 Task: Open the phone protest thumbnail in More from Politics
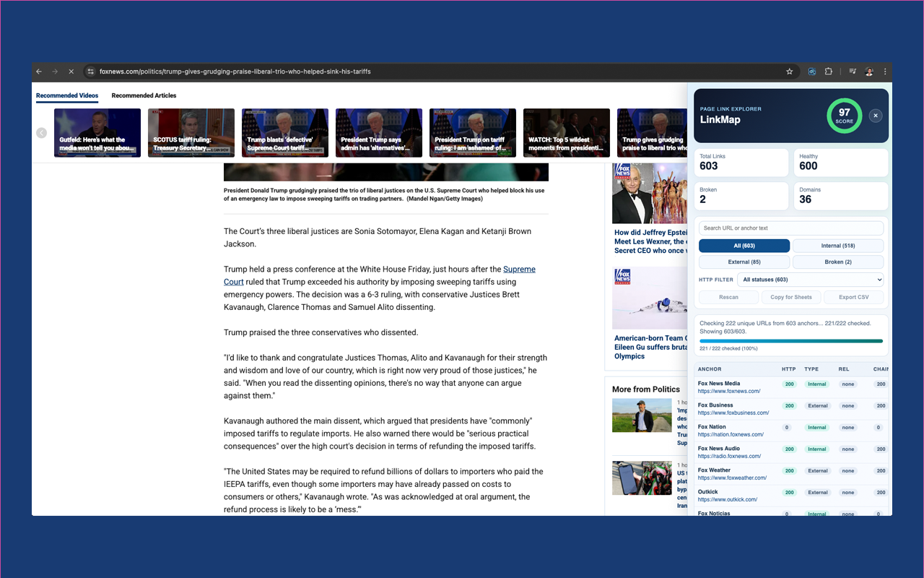coord(642,478)
